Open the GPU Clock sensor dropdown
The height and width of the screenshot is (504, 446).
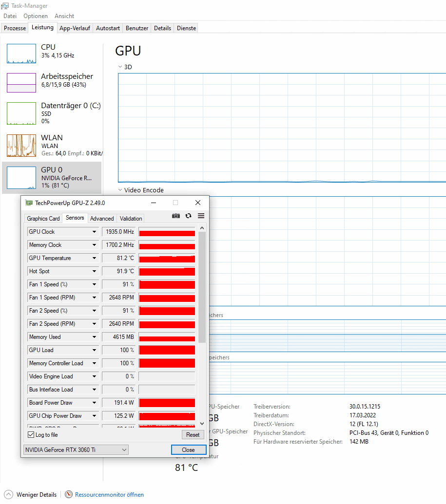click(94, 232)
